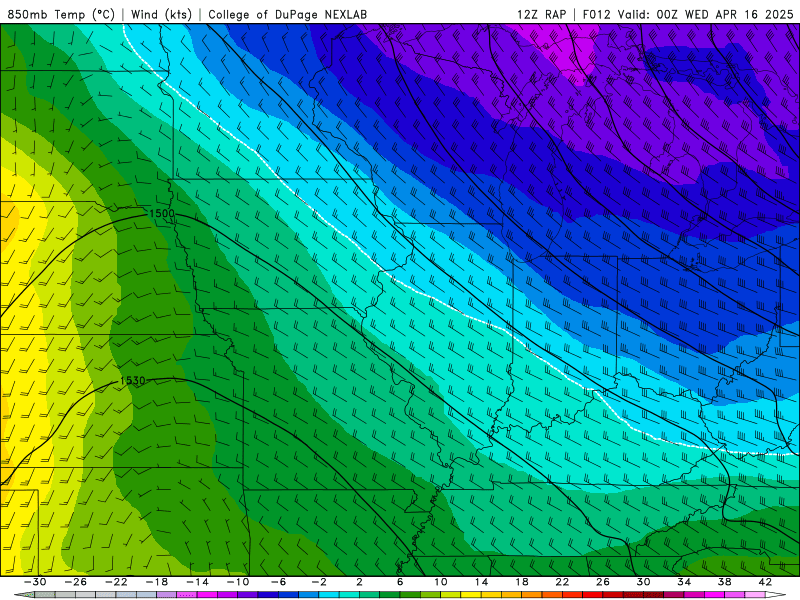The image size is (800, 600).
Task: Click the '-2' color scale label
Action: 319,582
